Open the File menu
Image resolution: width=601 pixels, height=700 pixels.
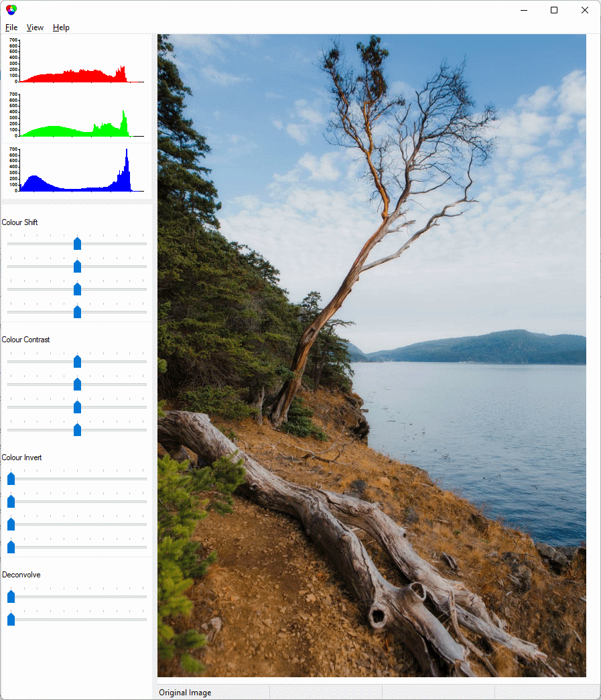[x=11, y=27]
